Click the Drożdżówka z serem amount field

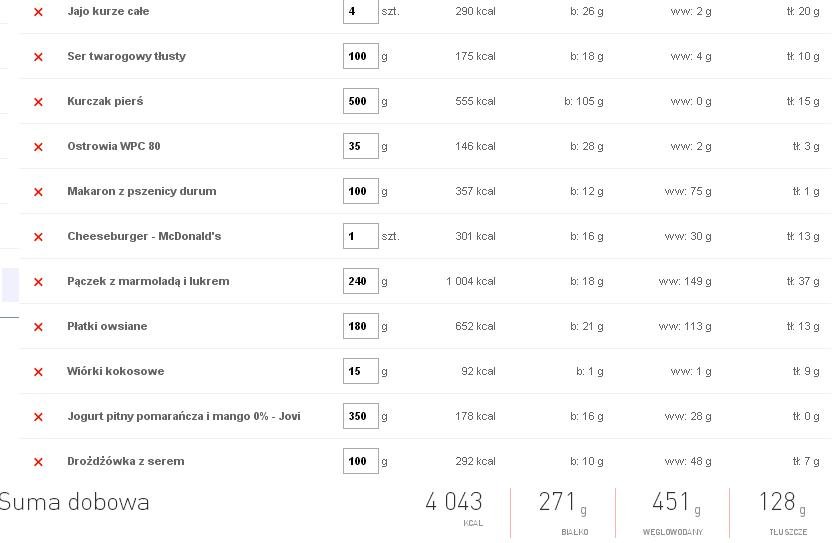(361, 461)
